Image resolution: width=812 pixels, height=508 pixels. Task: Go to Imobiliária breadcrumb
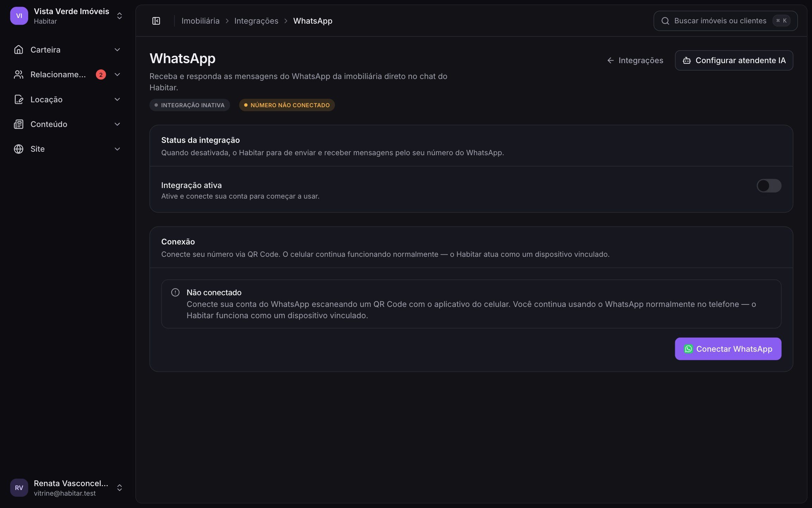[201, 21]
